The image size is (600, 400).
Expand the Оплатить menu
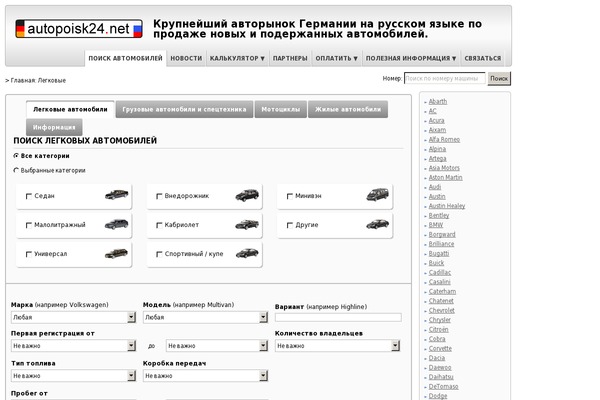[336, 58]
